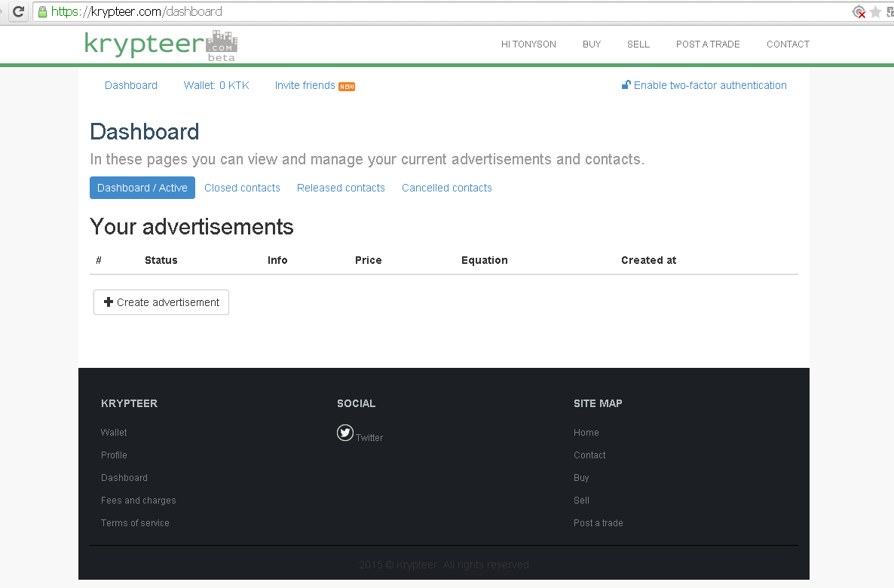Click the Your advertisements heading
Viewport: 894px width, 588px height.
(191, 227)
